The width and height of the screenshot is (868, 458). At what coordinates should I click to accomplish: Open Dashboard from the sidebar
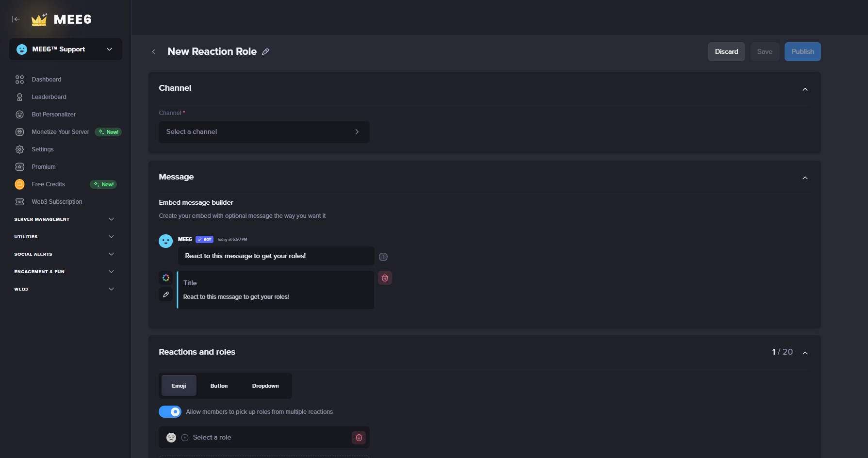pyautogui.click(x=47, y=80)
